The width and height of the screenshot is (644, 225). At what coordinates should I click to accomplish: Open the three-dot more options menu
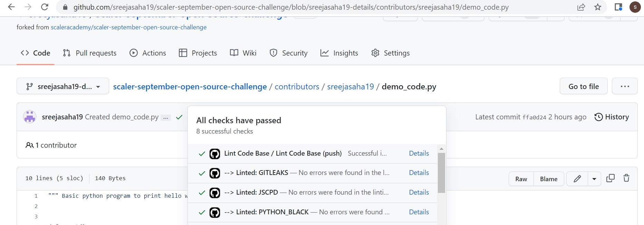click(624, 86)
